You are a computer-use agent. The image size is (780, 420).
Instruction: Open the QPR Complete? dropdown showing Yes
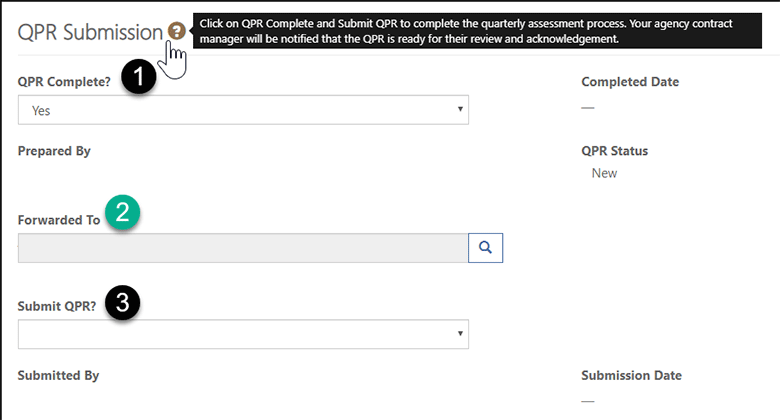click(243, 110)
